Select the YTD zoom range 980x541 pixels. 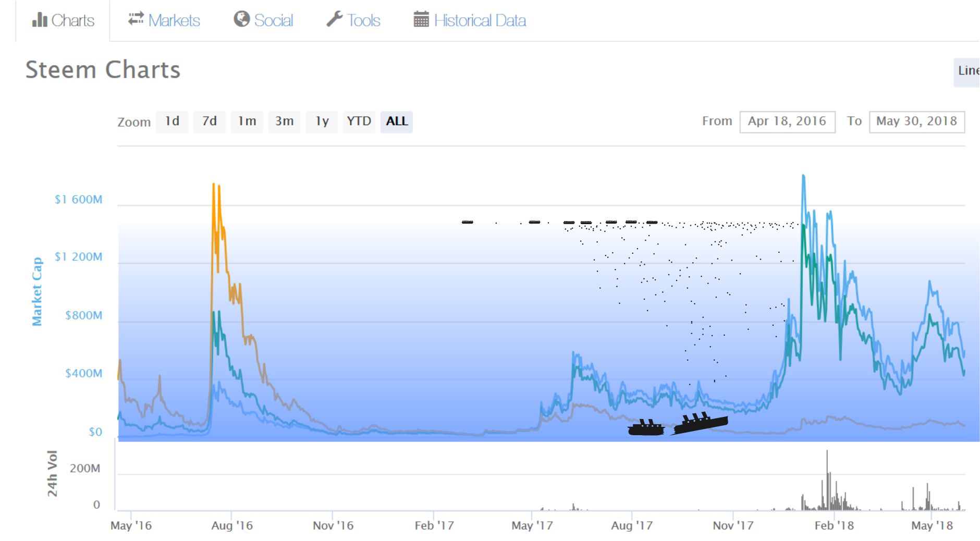click(x=359, y=121)
